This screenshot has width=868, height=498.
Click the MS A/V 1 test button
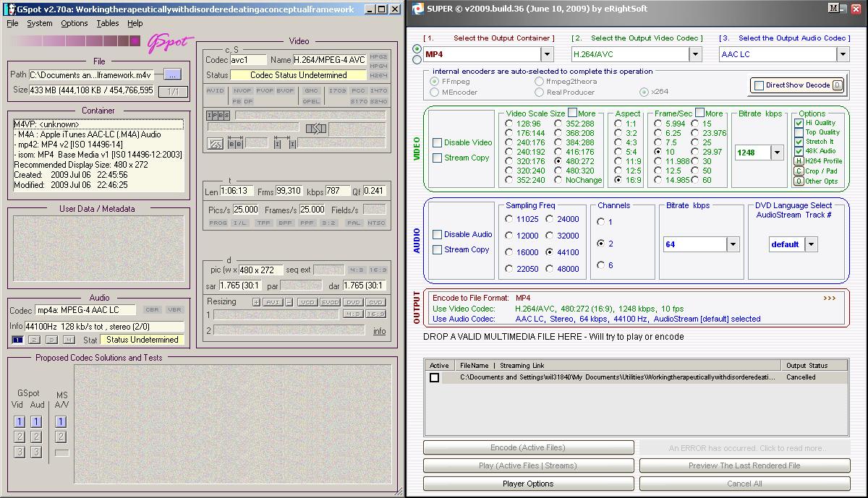(x=61, y=422)
